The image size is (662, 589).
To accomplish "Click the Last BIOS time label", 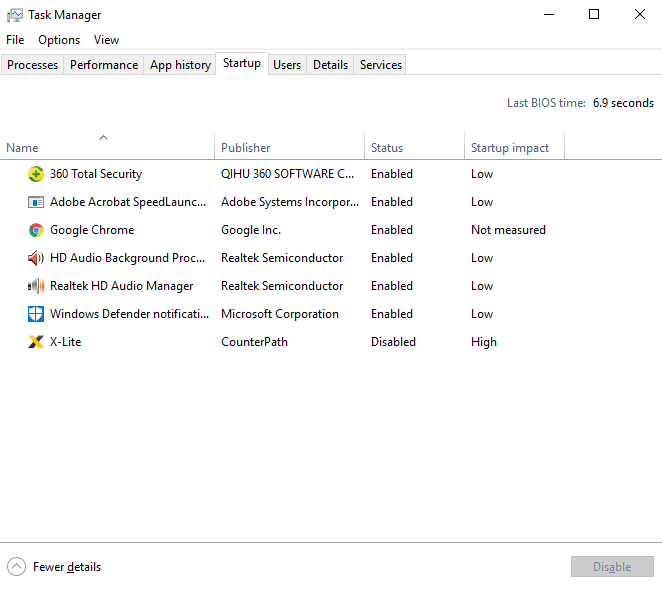I will click(546, 103).
